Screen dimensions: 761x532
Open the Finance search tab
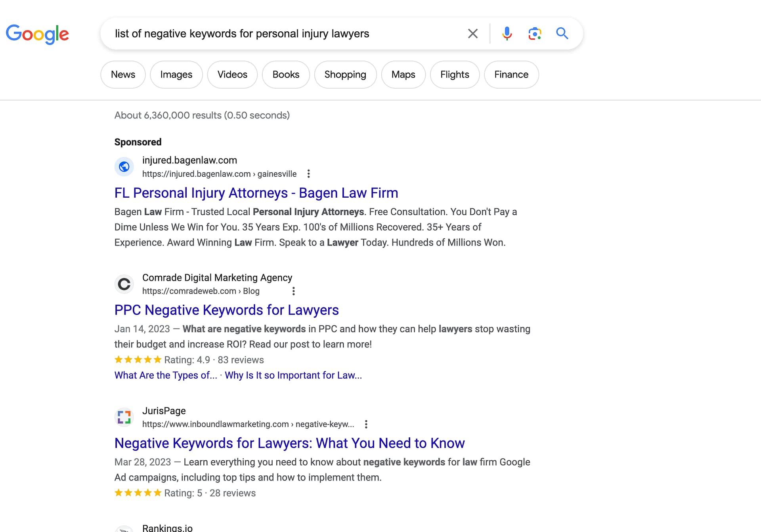click(511, 74)
